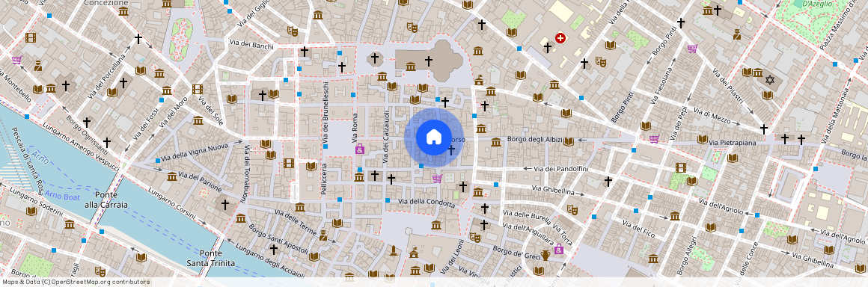Select museum icon left of Borgo degli Albizi label
Image resolution: width=868 pixels, height=287 pixels.
tap(496, 142)
